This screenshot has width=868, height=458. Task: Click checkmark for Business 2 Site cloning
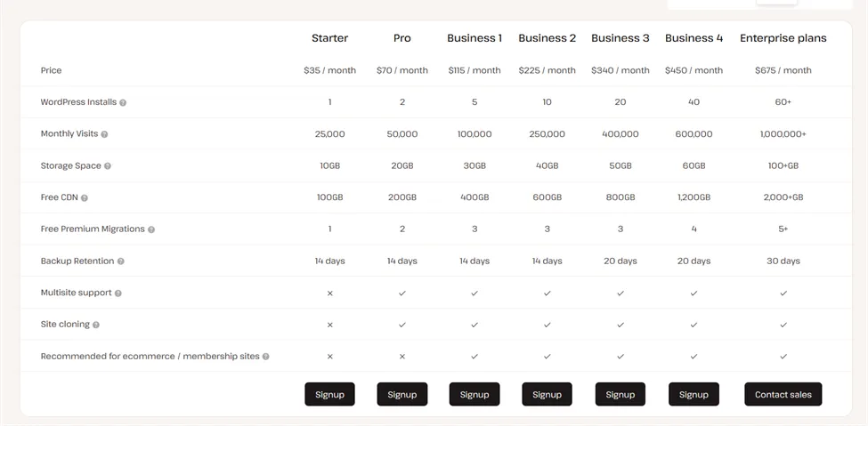[x=547, y=325]
